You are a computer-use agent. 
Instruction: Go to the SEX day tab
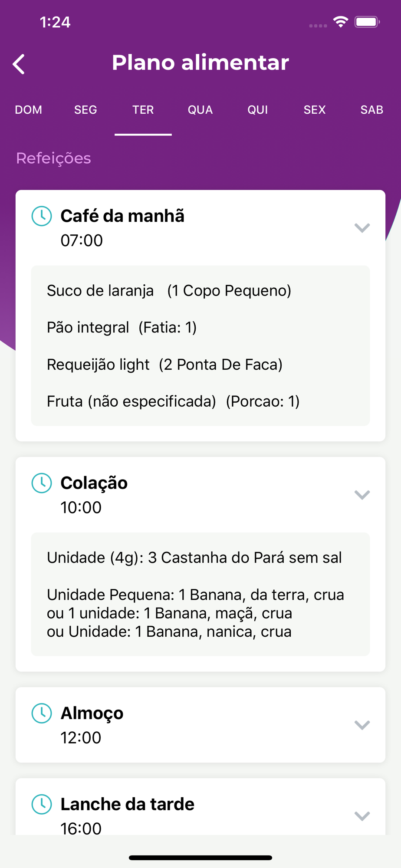[x=315, y=110]
